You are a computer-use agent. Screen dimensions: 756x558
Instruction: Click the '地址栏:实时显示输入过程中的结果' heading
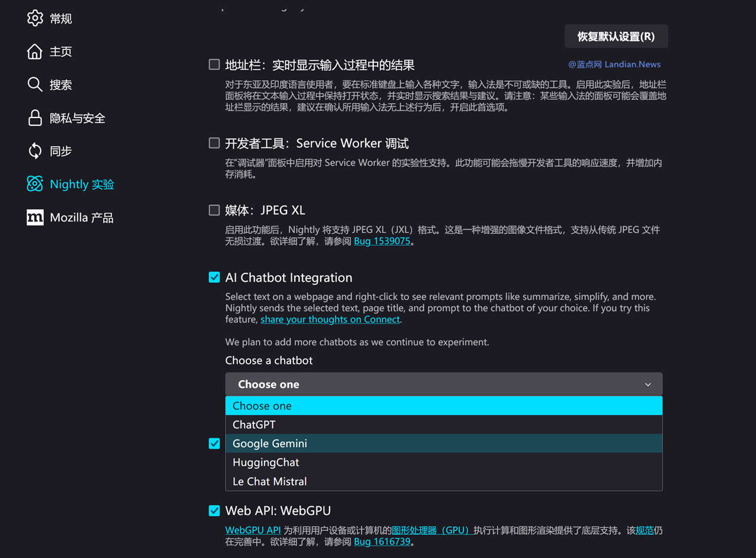320,65
